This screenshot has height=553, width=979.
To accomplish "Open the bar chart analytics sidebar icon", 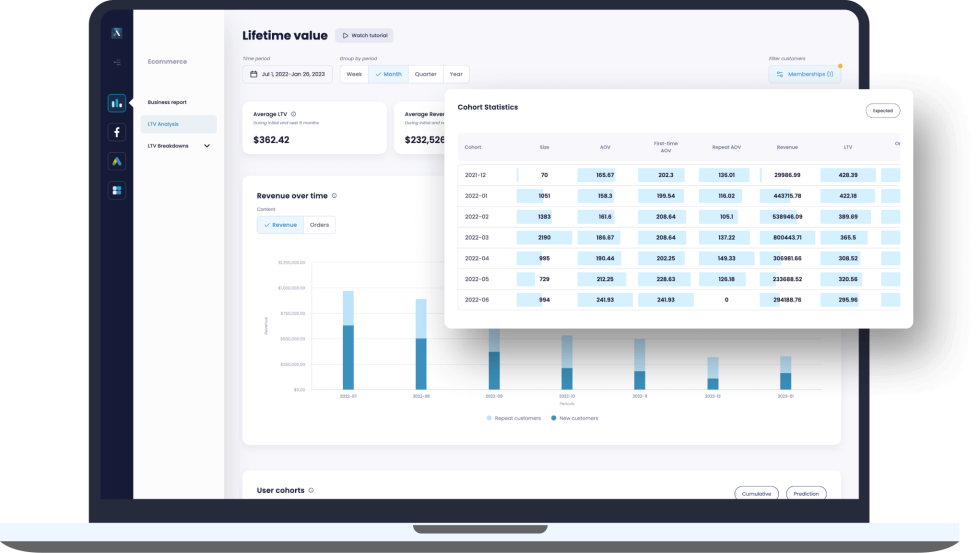I will pyautogui.click(x=117, y=103).
